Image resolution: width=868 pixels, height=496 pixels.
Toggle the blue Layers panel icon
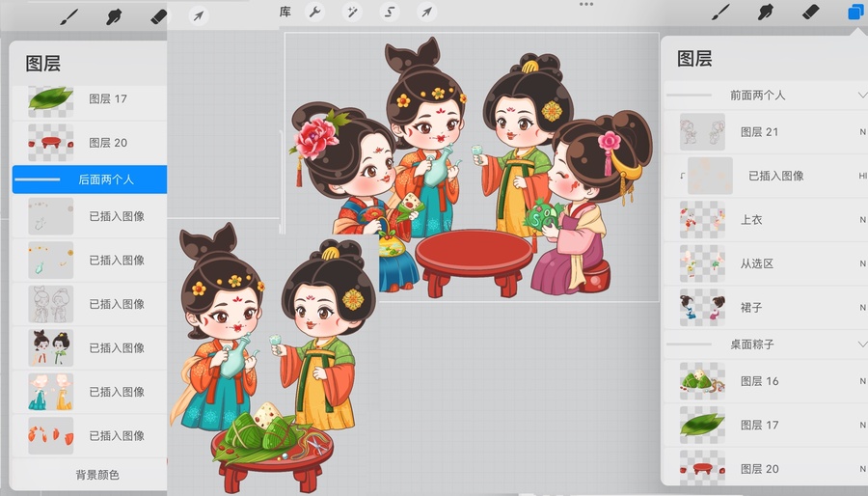tap(855, 13)
